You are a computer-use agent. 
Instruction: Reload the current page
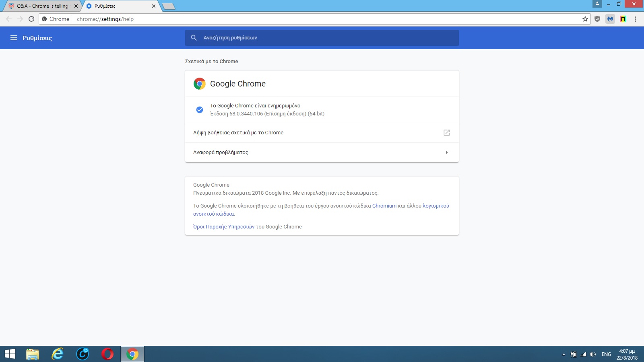(x=31, y=19)
